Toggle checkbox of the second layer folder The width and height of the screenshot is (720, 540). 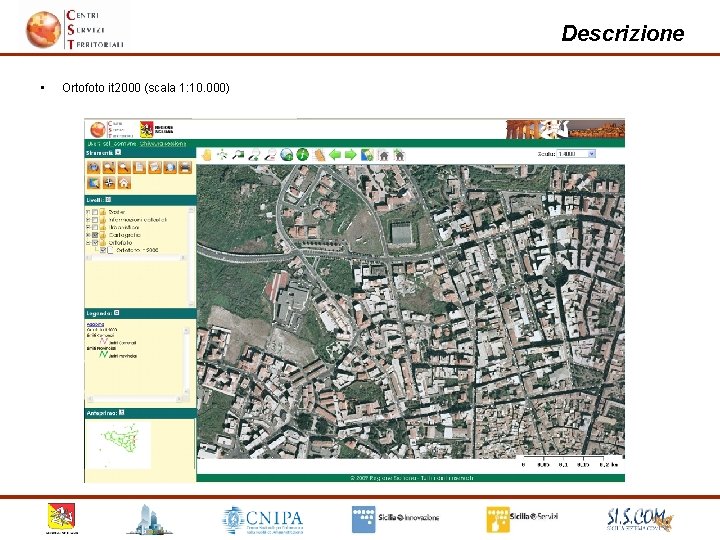pos(95,220)
